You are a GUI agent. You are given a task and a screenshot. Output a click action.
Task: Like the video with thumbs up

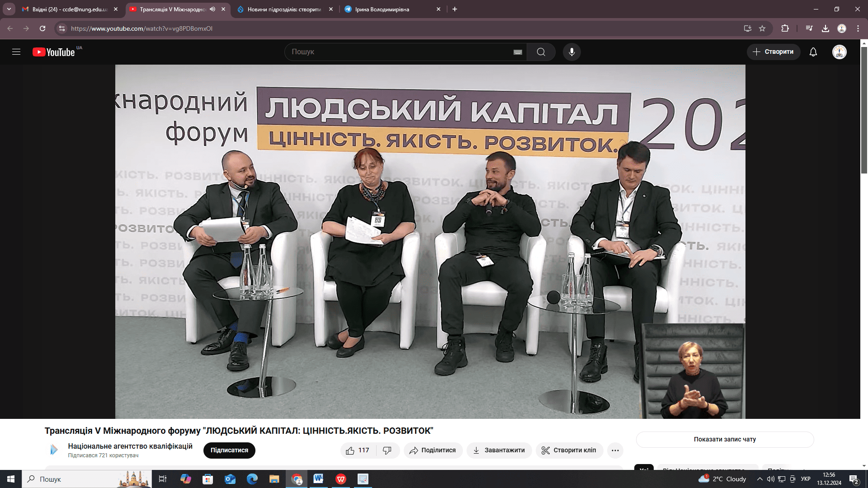tap(350, 450)
